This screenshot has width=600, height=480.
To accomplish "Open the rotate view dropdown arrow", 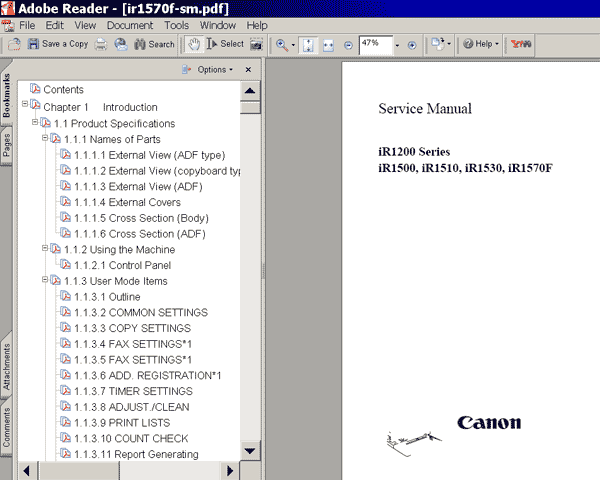I will click(x=449, y=44).
